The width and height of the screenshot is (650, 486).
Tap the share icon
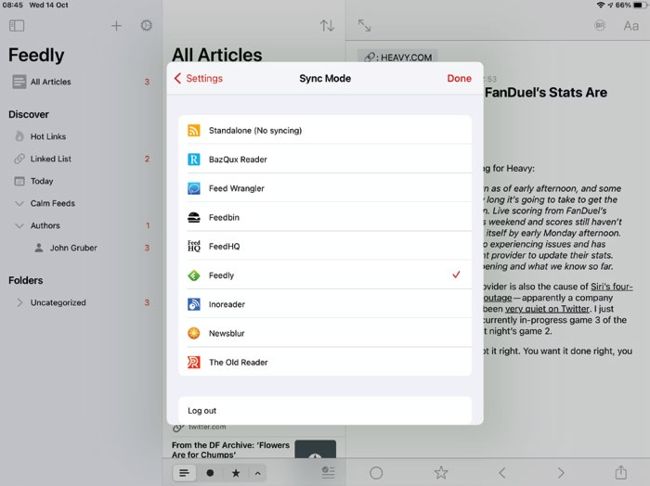point(621,472)
